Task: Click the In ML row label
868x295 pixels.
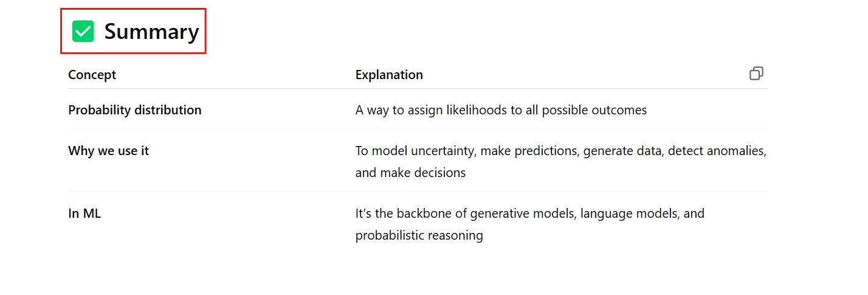Action: [x=84, y=213]
